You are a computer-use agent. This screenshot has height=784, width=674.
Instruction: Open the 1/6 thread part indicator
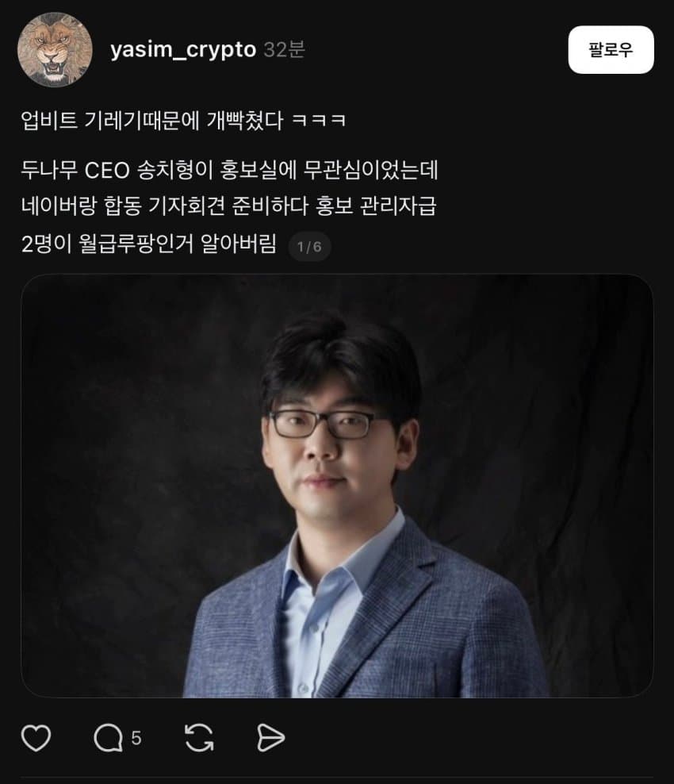pyautogui.click(x=309, y=247)
